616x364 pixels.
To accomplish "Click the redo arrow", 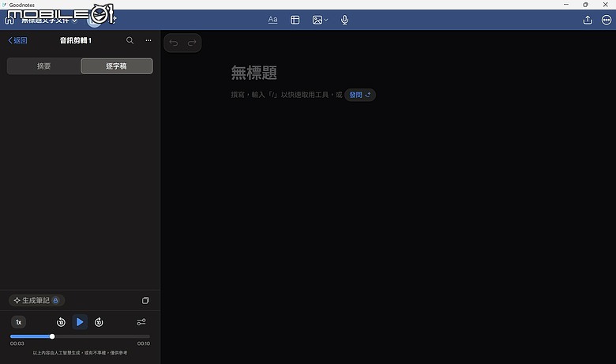I will [192, 43].
